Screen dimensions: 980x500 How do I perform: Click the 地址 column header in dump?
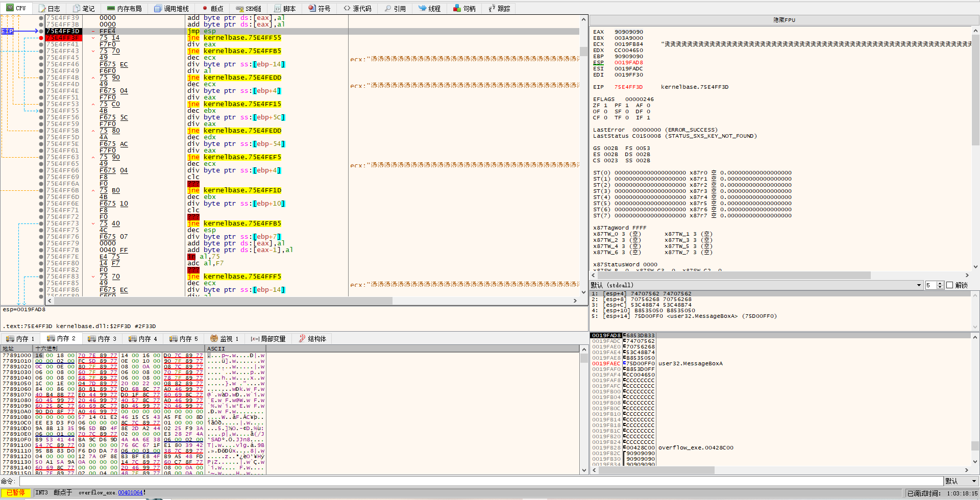point(17,348)
